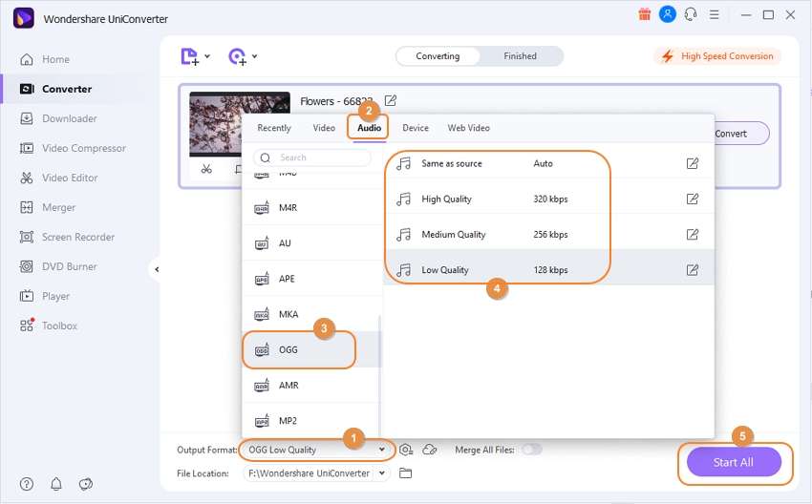Open the Toolbox icon in sidebar
The width and height of the screenshot is (812, 504).
pos(27,325)
